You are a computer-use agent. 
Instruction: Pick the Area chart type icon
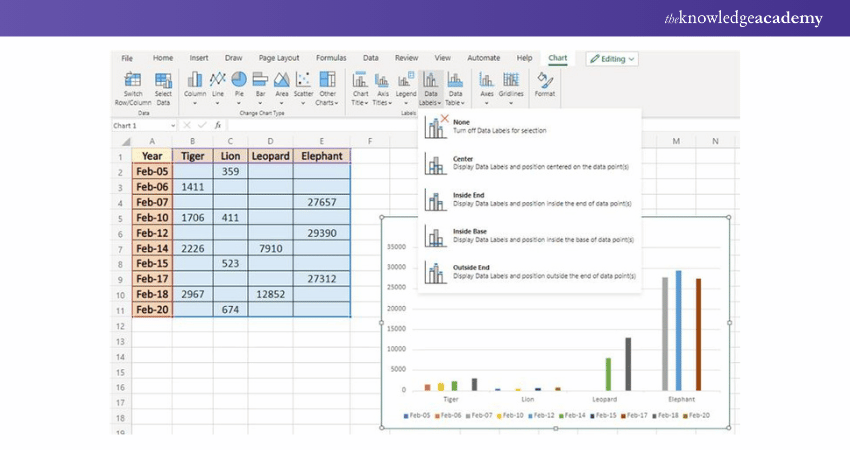pyautogui.click(x=282, y=80)
